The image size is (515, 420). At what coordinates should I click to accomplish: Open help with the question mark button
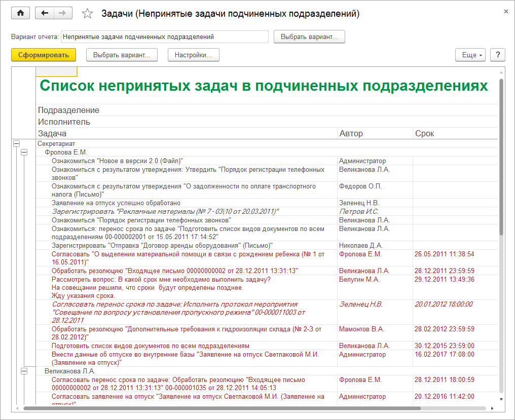click(x=498, y=55)
